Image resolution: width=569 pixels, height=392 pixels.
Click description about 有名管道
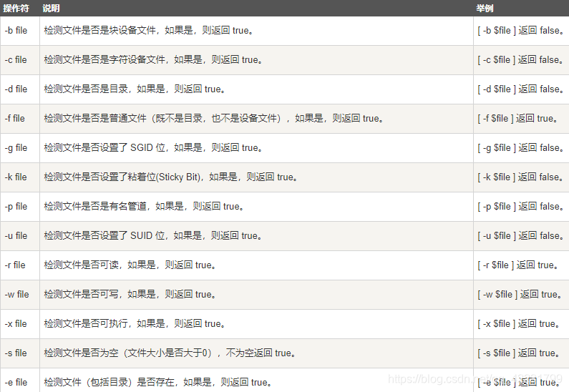click(x=144, y=207)
